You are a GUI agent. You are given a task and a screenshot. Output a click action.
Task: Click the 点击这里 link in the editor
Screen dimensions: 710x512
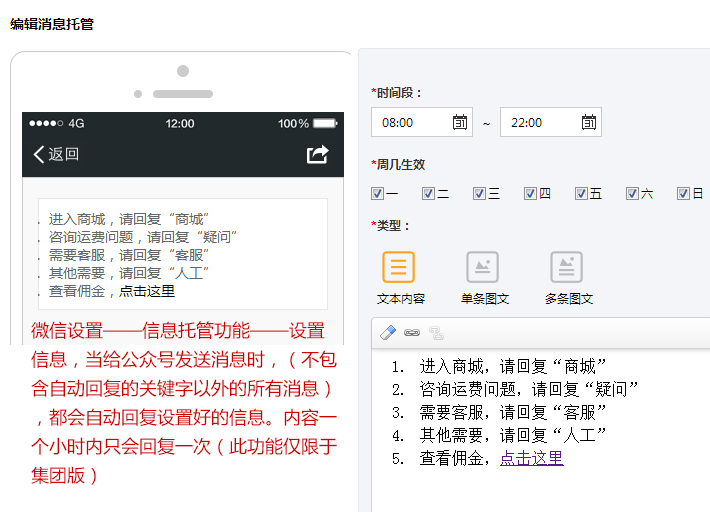(x=531, y=458)
